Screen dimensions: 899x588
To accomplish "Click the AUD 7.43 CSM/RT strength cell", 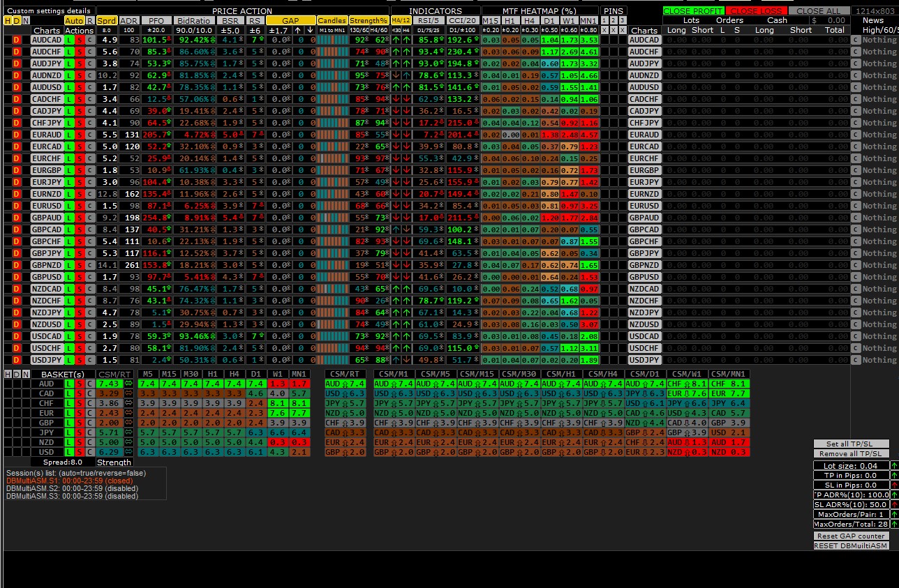I will coord(110,384).
